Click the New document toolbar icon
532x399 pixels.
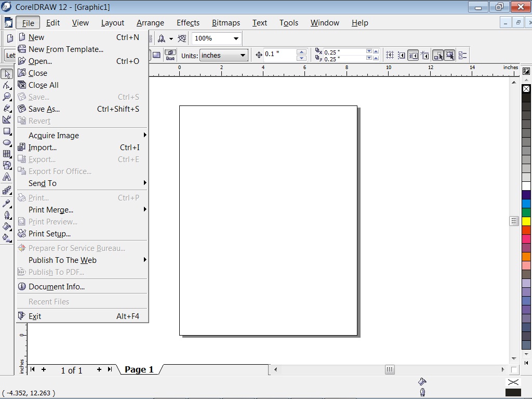10,38
